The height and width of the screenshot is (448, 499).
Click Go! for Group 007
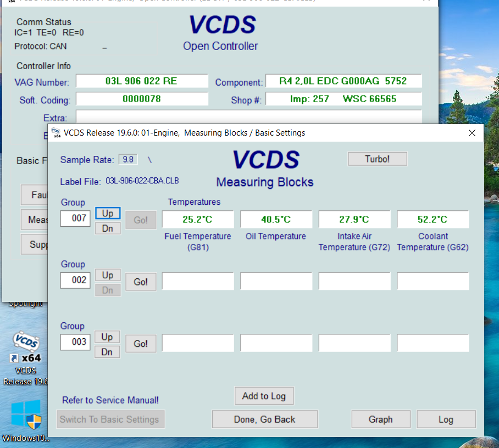(x=141, y=220)
